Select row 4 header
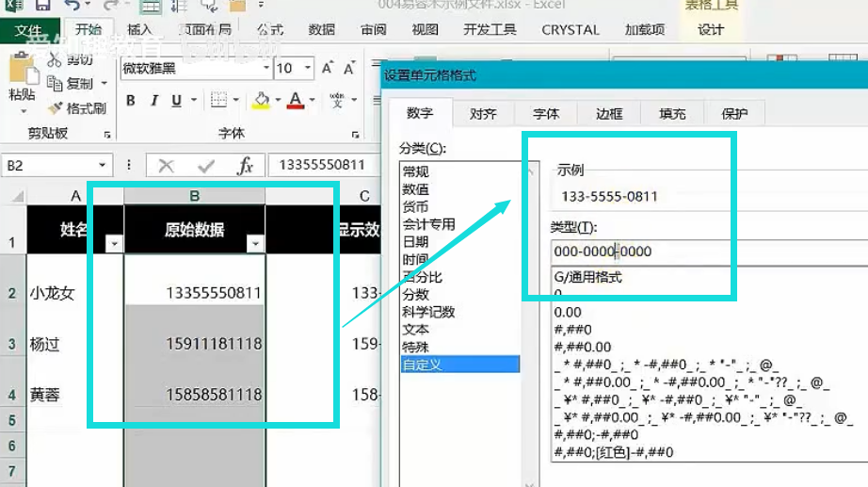 click(x=12, y=395)
